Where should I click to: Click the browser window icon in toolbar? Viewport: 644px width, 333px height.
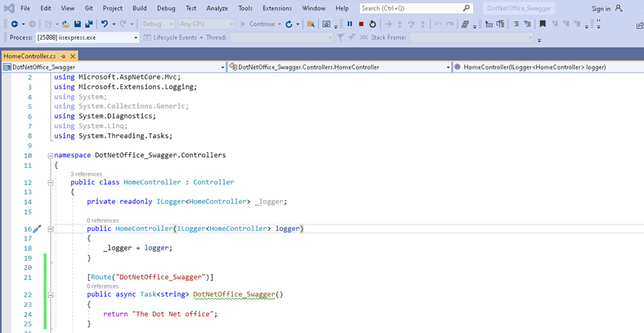pos(326,24)
